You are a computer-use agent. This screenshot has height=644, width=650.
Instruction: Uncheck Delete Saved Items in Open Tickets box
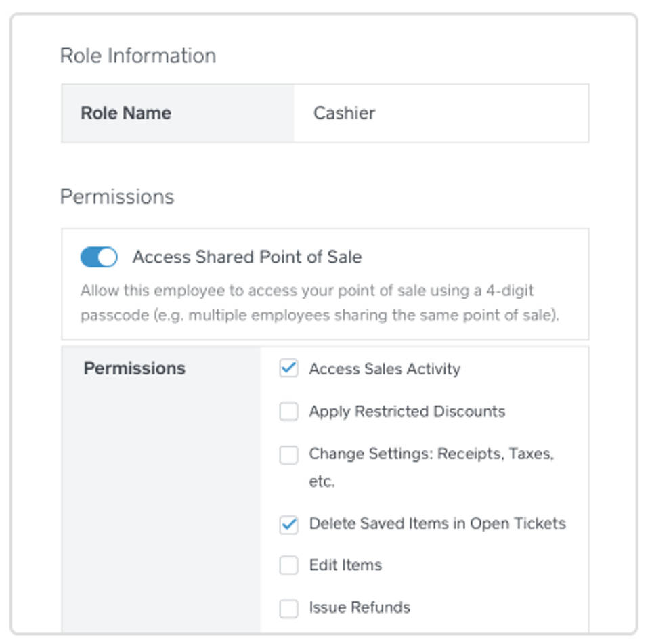289,524
